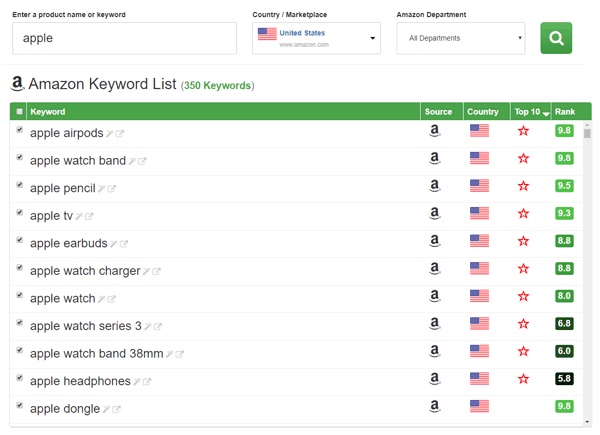The height and width of the screenshot is (435, 600).
Task: Click the apple watch band 38mm keyword
Action: 97,354
